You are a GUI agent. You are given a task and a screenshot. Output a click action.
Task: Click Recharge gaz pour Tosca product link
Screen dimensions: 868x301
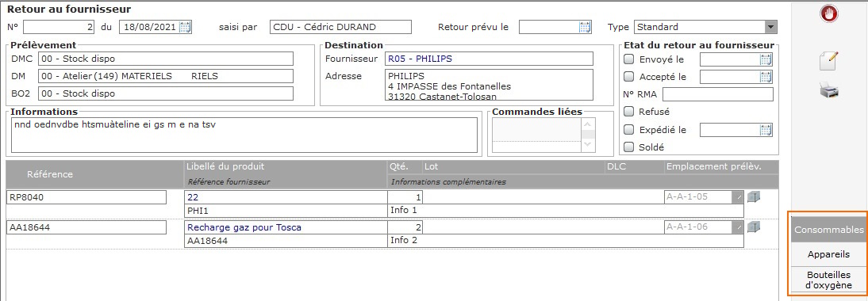[x=244, y=227]
